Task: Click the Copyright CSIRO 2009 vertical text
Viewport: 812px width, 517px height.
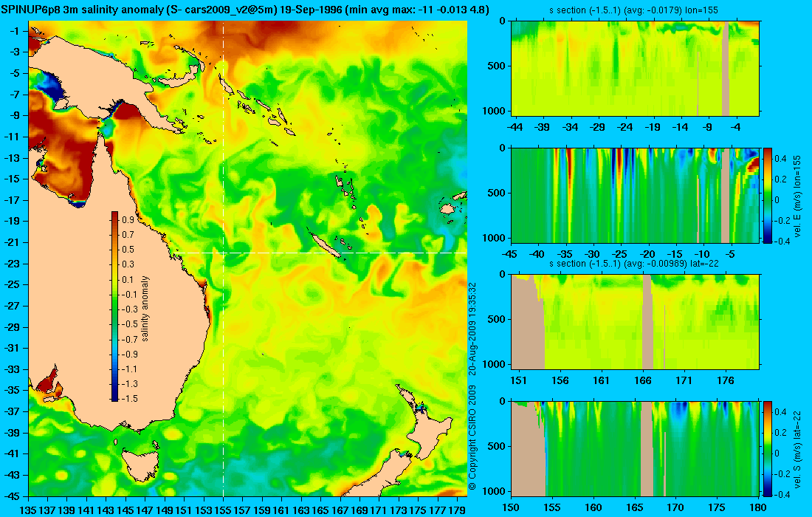Action: coord(472,438)
